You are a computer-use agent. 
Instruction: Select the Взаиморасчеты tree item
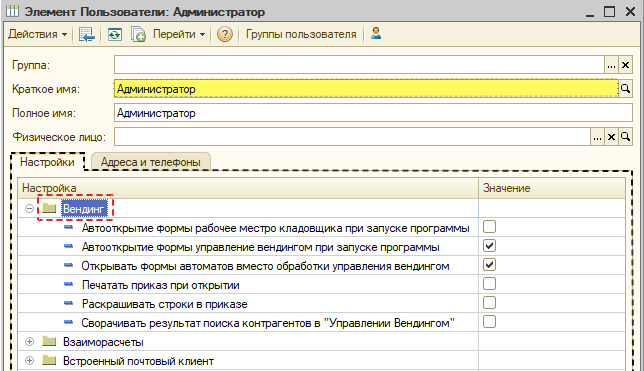click(x=103, y=342)
